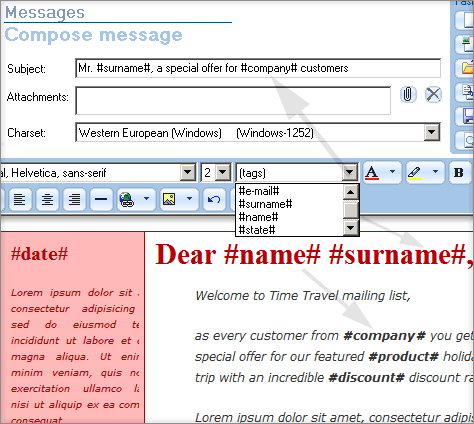Click the bold #company# tag in body
Image resolution: width=474 pixels, height=424 pixels.
point(385,336)
